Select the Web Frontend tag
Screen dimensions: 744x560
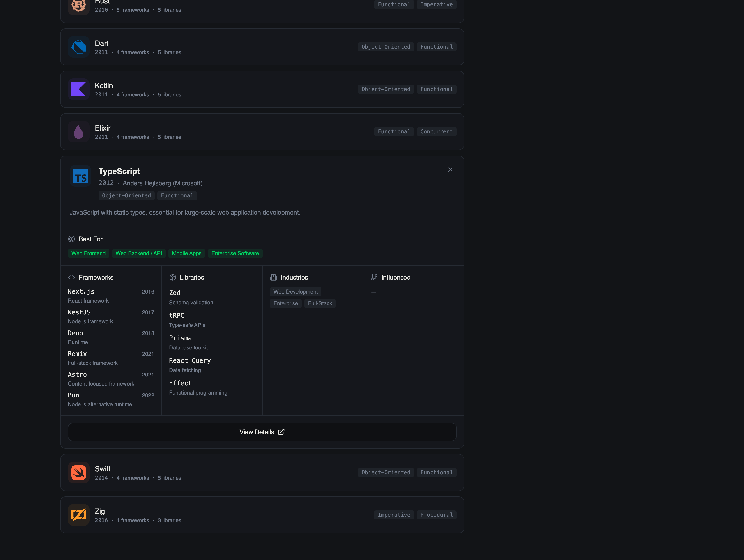(x=88, y=254)
